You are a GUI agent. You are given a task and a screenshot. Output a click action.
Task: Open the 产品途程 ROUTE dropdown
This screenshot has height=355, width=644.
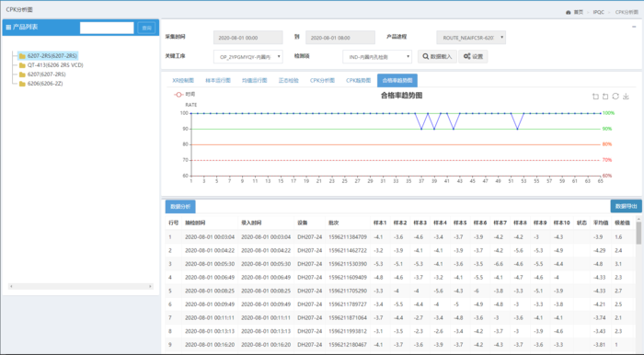[471, 38]
